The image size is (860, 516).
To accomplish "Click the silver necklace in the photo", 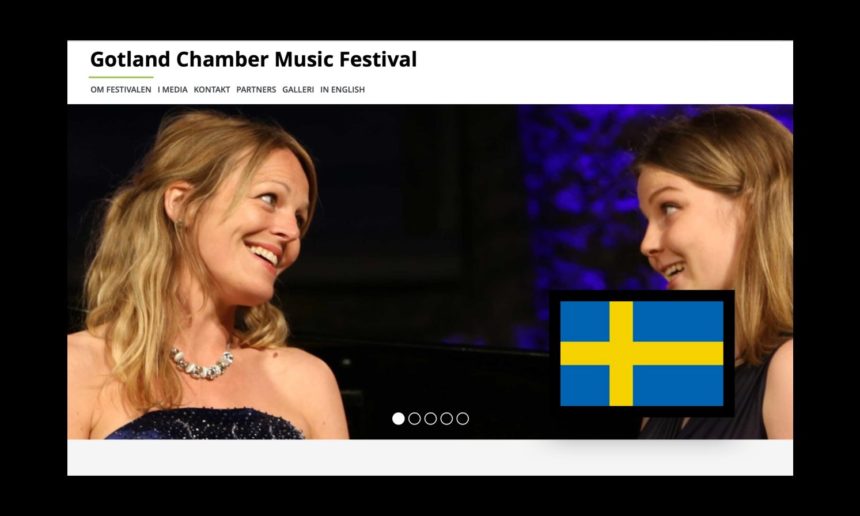I will [201, 364].
